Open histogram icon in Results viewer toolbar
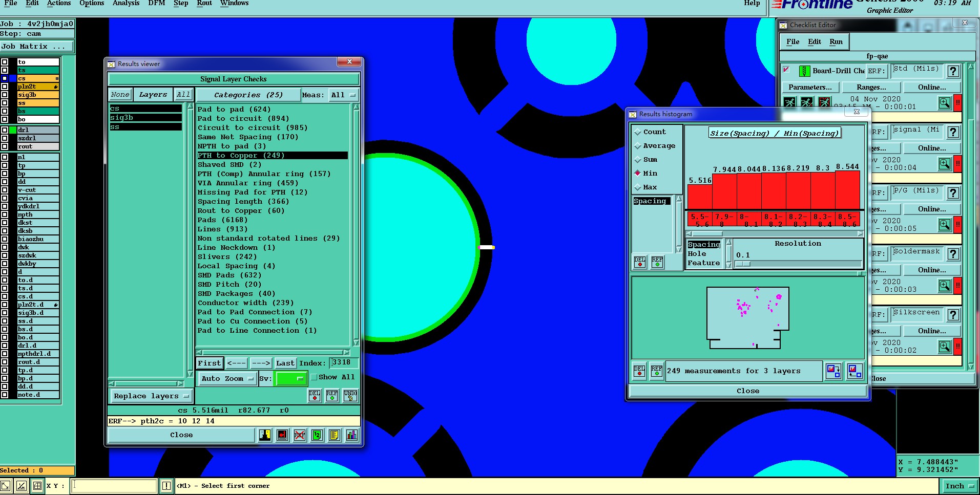 pyautogui.click(x=351, y=435)
